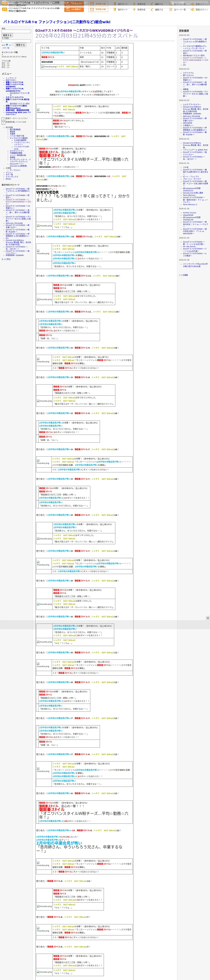Click the 検索する button beside タグ検索 radios
The height and width of the screenshot is (980, 210).
(x=20, y=45)
